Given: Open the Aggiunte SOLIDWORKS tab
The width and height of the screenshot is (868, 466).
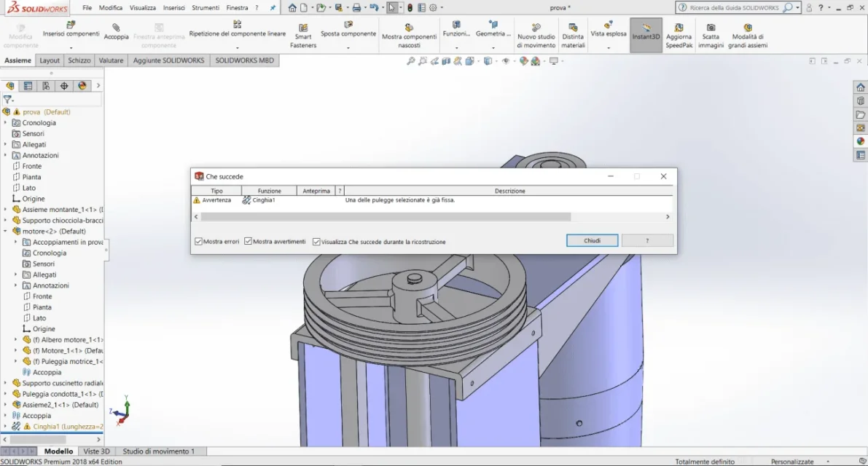Looking at the screenshot, I should coord(169,60).
